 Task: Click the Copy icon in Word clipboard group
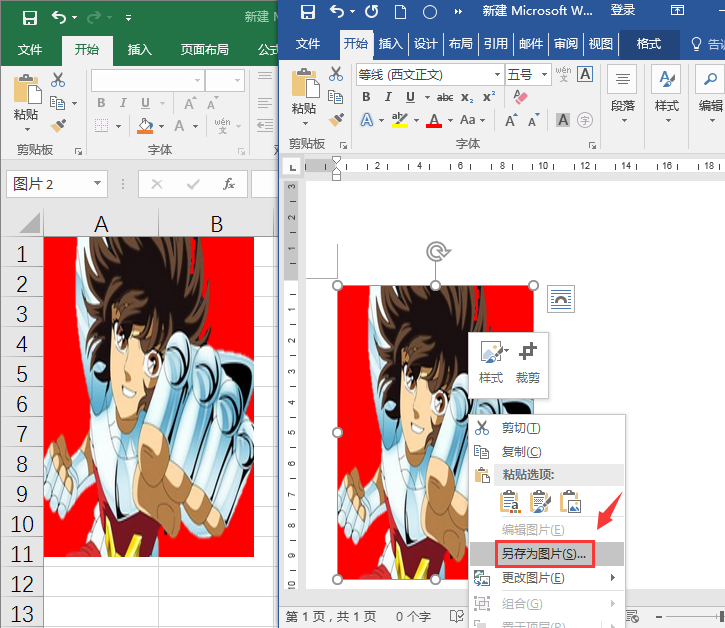click(x=335, y=97)
